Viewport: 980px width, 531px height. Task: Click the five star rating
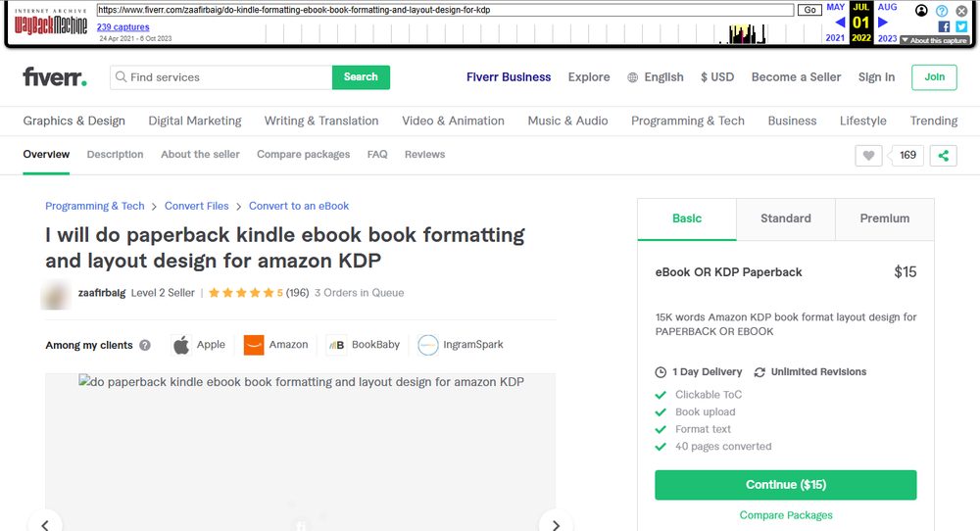click(x=241, y=292)
